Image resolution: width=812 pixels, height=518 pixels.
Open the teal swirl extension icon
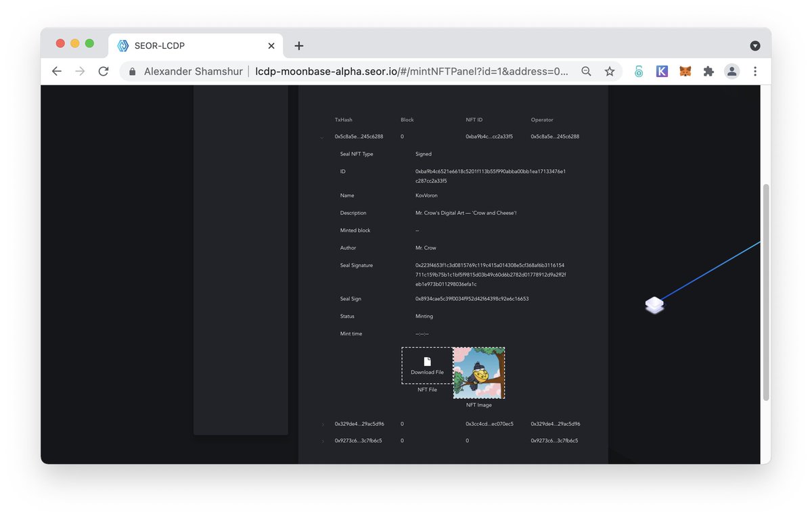point(639,71)
